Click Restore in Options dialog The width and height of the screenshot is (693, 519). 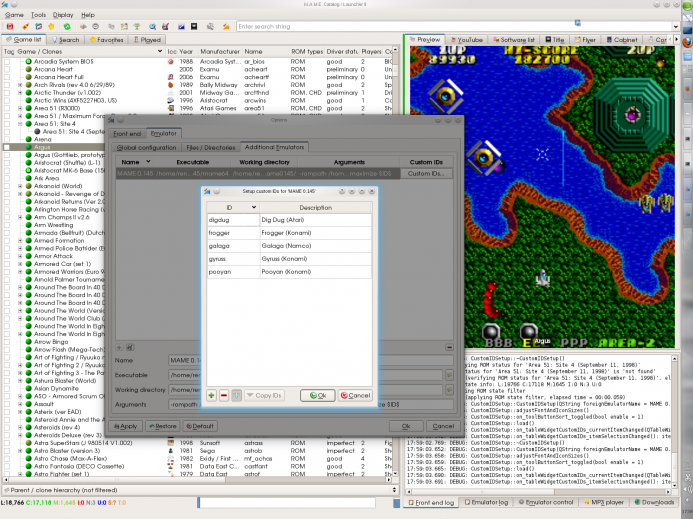[x=163, y=426]
